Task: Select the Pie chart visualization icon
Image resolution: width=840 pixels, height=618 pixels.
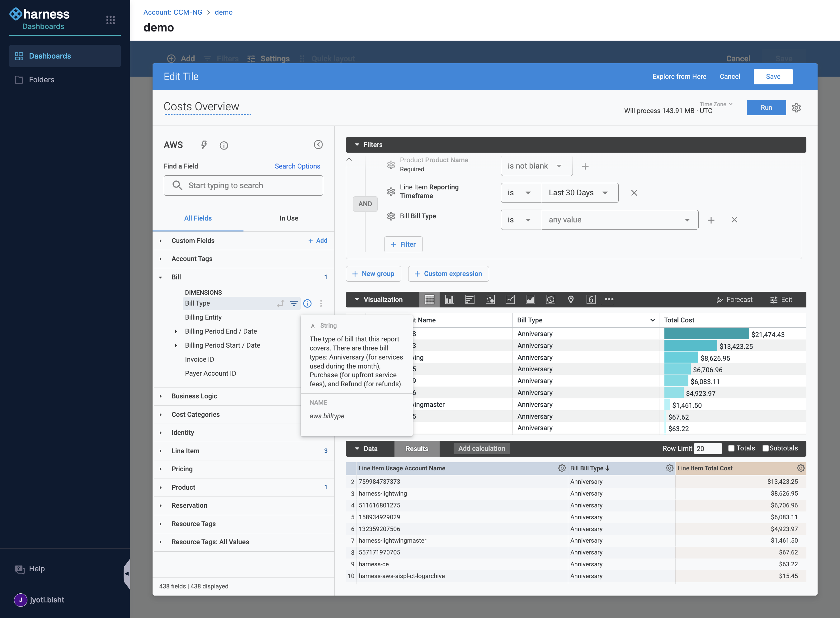Action: tap(551, 300)
